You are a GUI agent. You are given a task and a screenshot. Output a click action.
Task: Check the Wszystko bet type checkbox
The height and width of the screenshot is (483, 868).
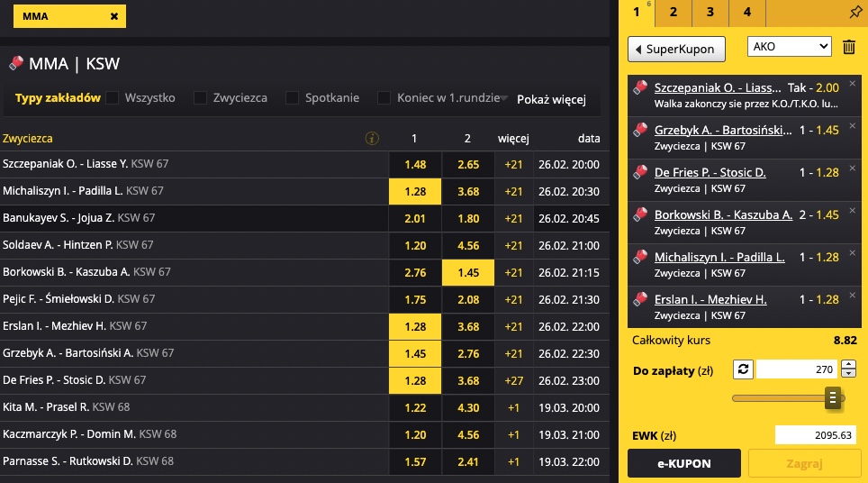point(113,98)
